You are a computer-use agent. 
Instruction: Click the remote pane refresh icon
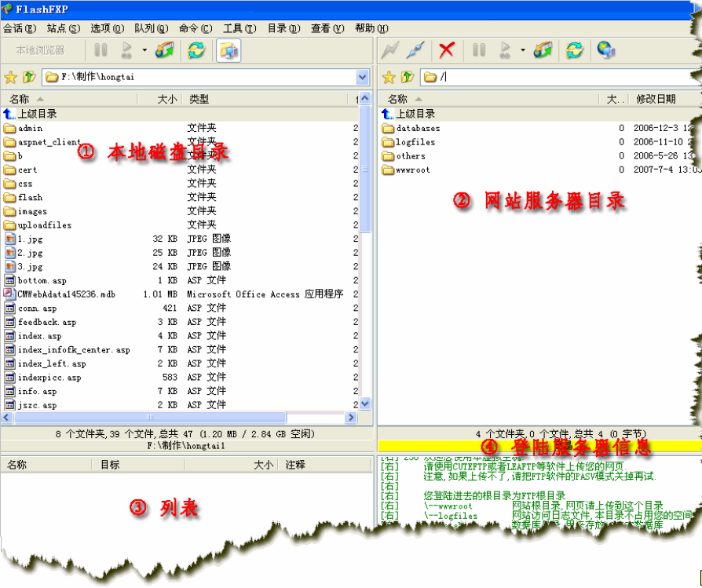(575, 51)
